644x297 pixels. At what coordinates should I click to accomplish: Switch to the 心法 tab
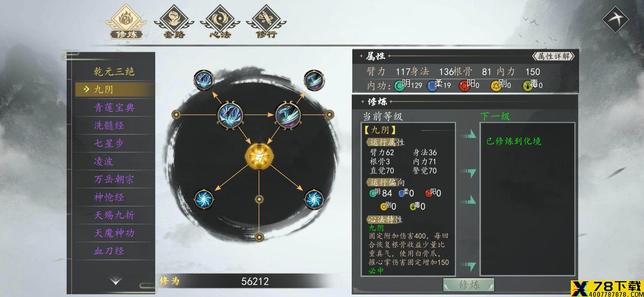(220, 22)
